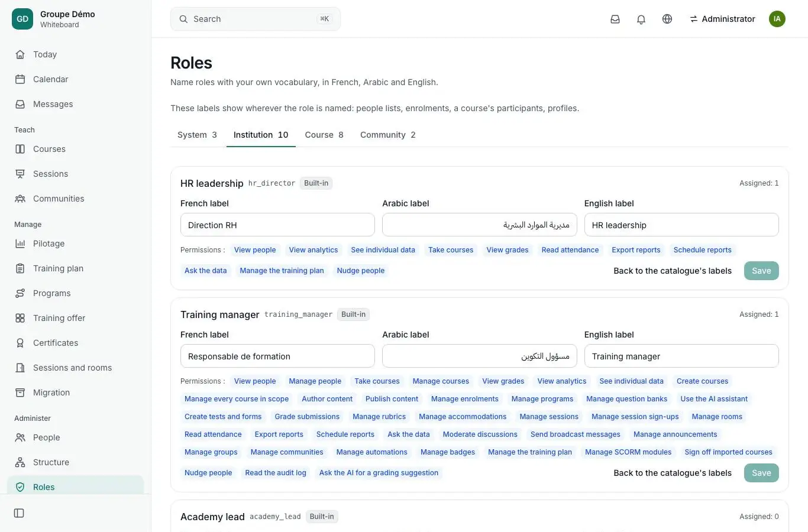The width and height of the screenshot is (808, 532).
Task: Click the Programs route icon
Action: pyautogui.click(x=20, y=293)
